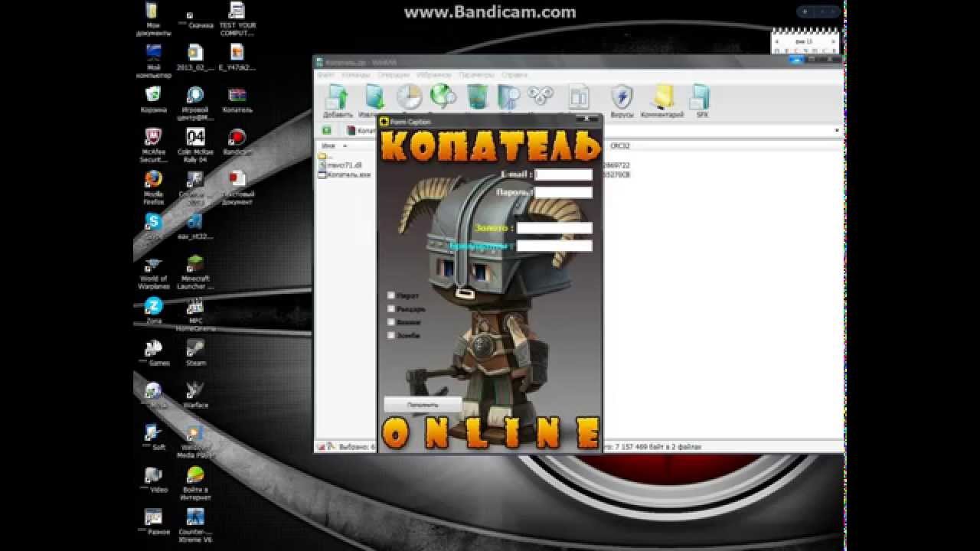Click the Games folder desktop icon
Screen dimensions: 980x551
(x=153, y=352)
